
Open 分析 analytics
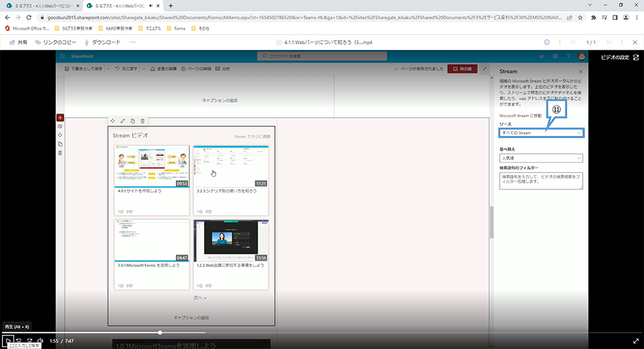click(x=223, y=69)
